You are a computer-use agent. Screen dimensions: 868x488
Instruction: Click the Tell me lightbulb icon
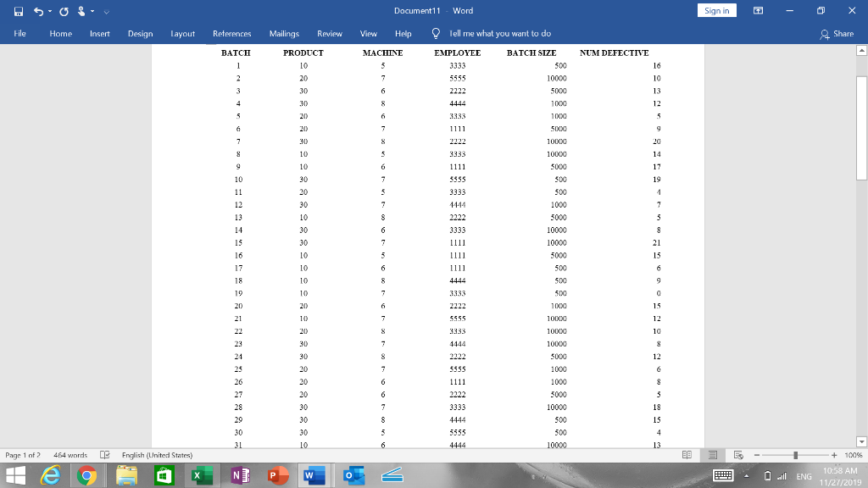tap(436, 33)
